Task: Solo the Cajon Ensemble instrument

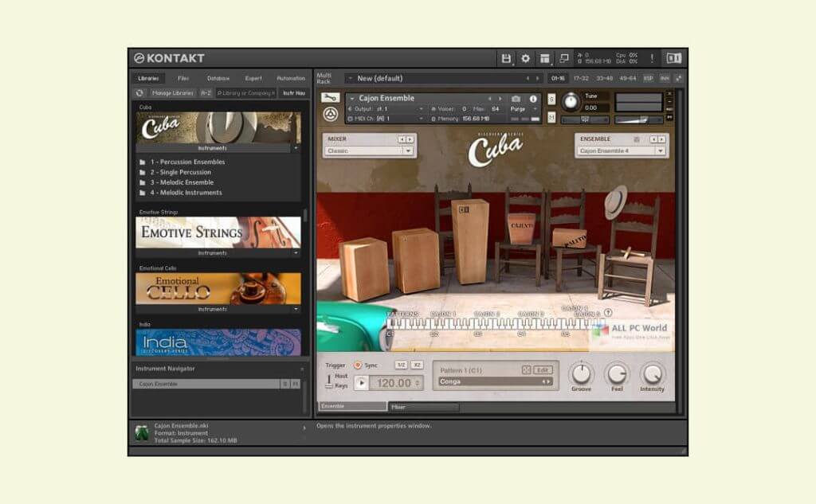Action: pyautogui.click(x=551, y=99)
